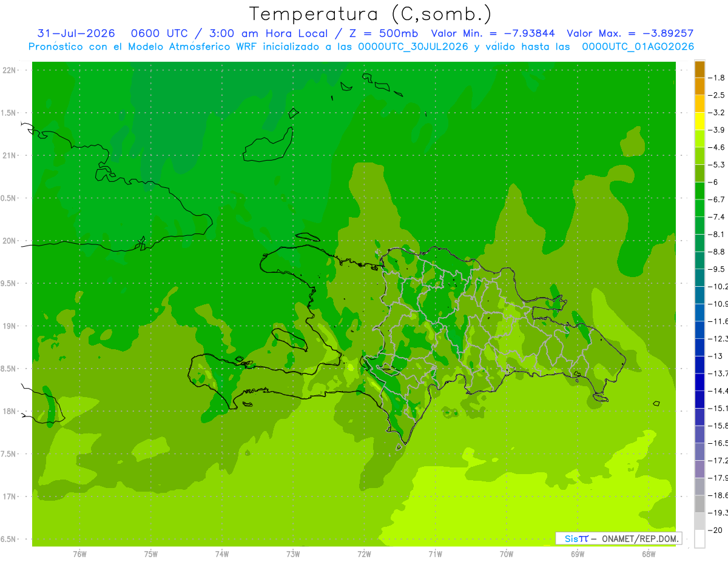The width and height of the screenshot is (728, 562).
Task: Click the '-9.5' color bar label
Action: click(716, 269)
